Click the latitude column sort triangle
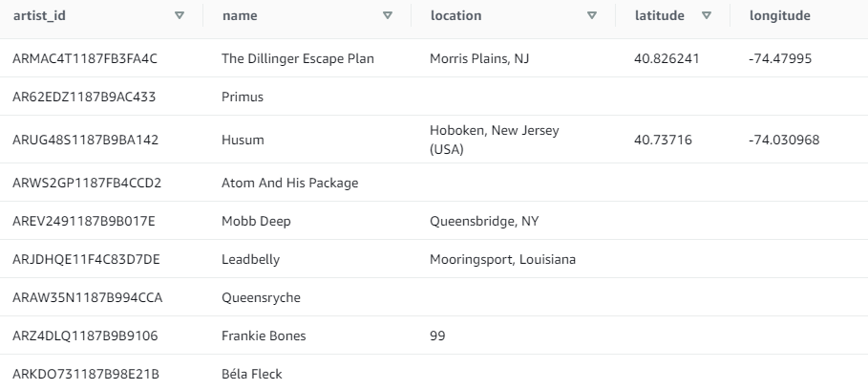Viewport: 868px width, 390px height. point(707,15)
